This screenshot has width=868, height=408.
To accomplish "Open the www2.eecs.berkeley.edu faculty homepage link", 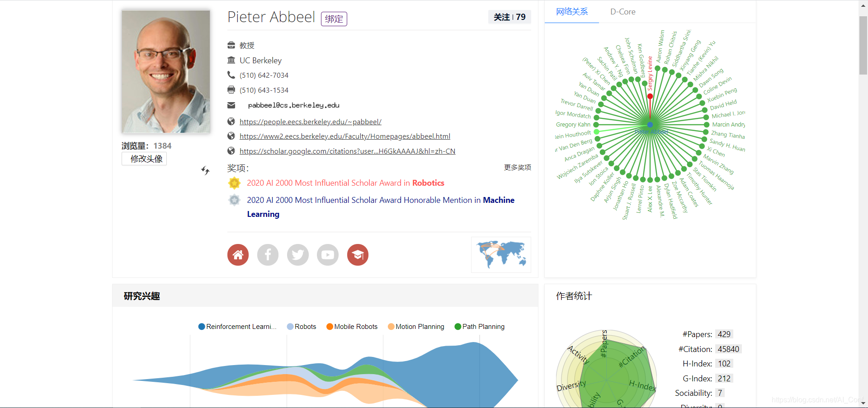I will coord(345,136).
